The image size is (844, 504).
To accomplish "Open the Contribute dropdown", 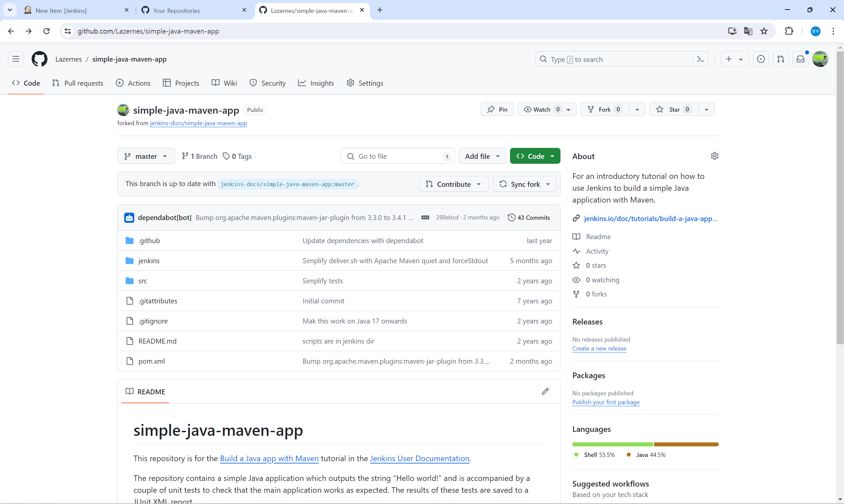I will 453,184.
